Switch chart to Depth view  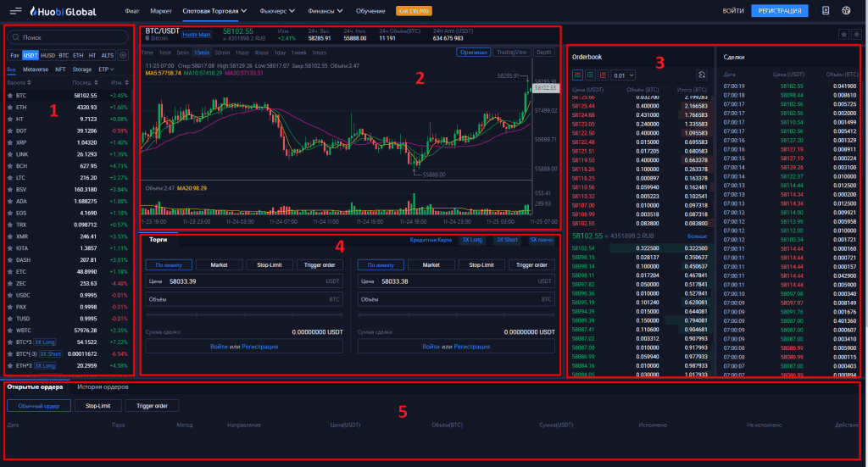tap(543, 52)
